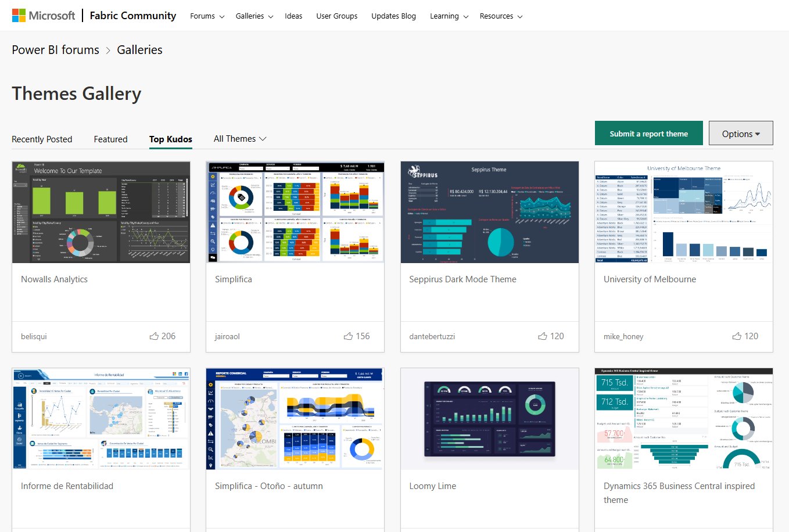Click kudos thumbs-up icon for Simplifica
This screenshot has width=789, height=532.
point(348,336)
